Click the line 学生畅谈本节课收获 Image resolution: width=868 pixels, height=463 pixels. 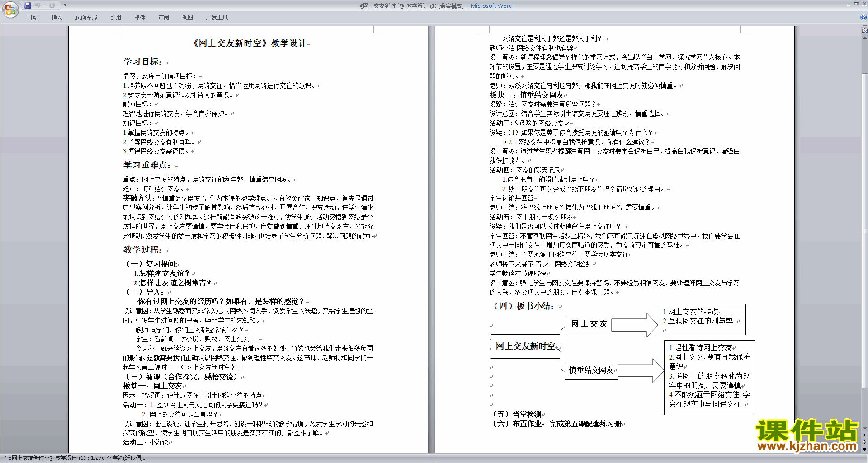(x=518, y=273)
